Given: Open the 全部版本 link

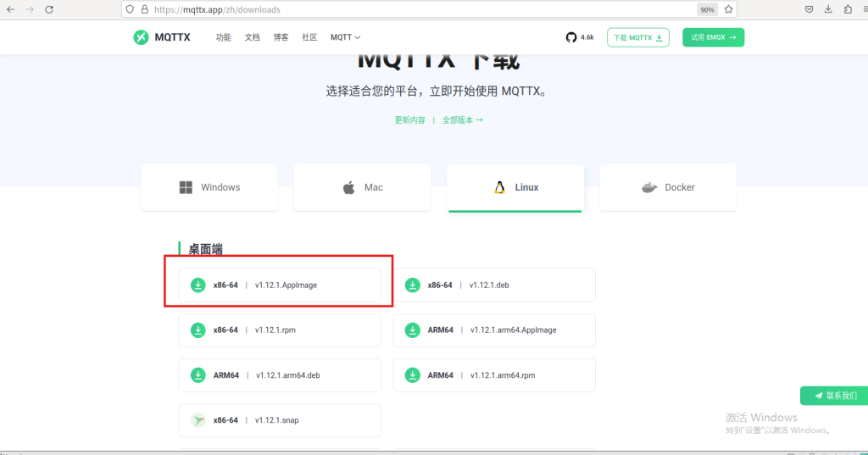Looking at the screenshot, I should (x=462, y=120).
